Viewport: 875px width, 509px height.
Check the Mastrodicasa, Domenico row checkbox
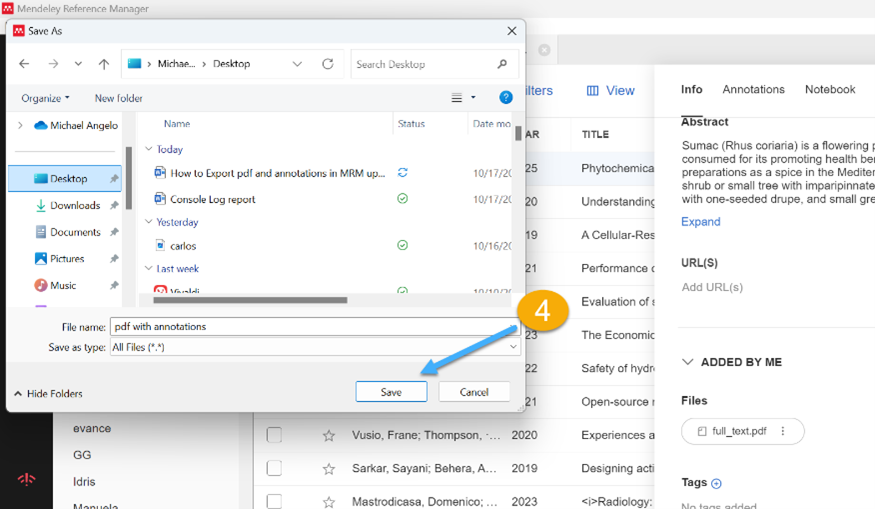274,501
